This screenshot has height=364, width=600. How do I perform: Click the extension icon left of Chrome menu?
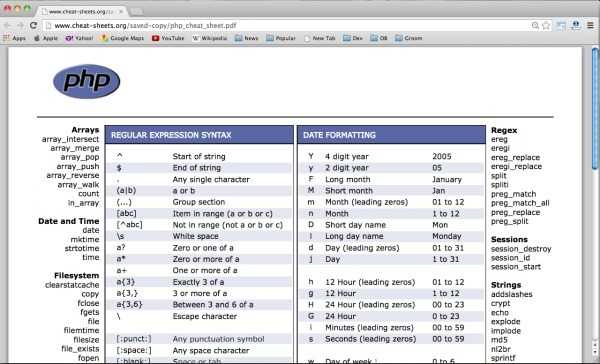(x=576, y=25)
